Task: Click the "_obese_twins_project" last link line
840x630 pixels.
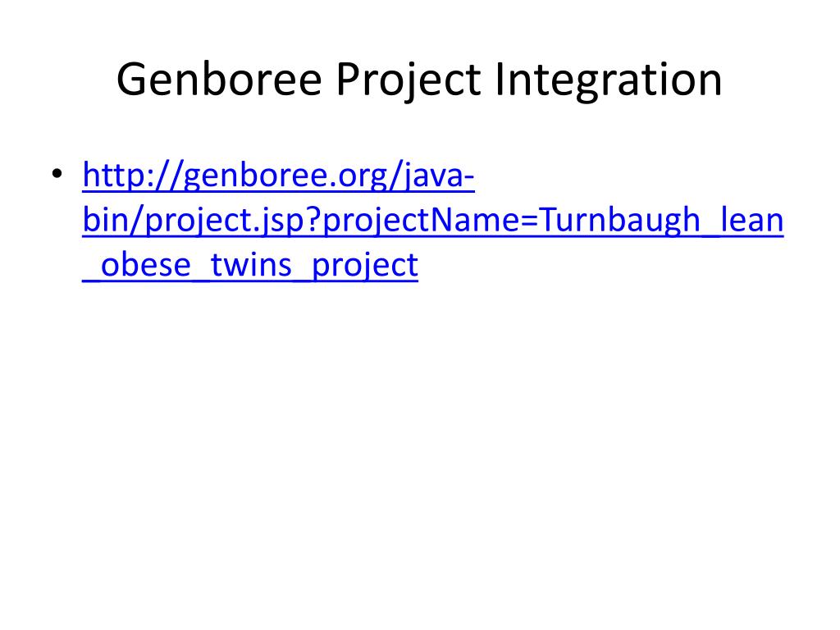Action: (x=250, y=265)
